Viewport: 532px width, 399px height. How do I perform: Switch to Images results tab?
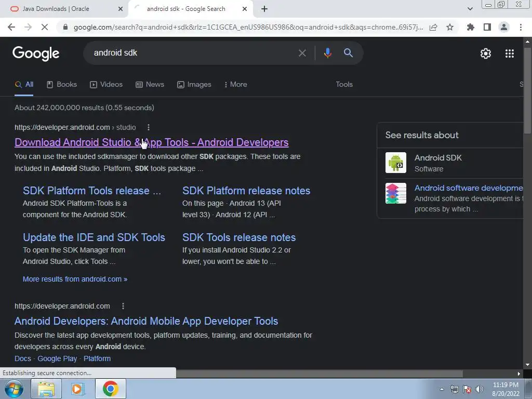pos(194,85)
